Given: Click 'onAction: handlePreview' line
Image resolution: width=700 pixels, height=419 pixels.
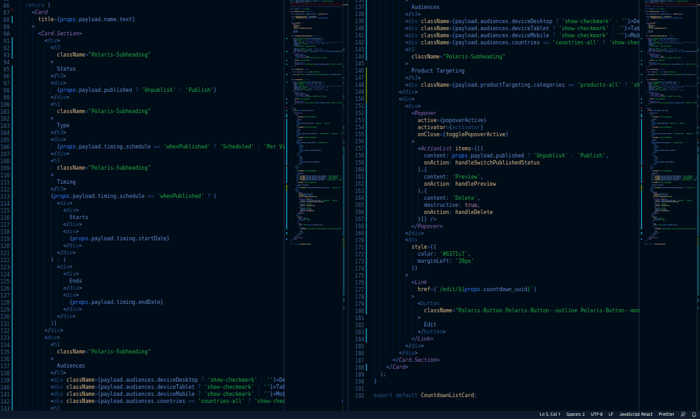Looking at the screenshot, I should pyautogui.click(x=460, y=184).
